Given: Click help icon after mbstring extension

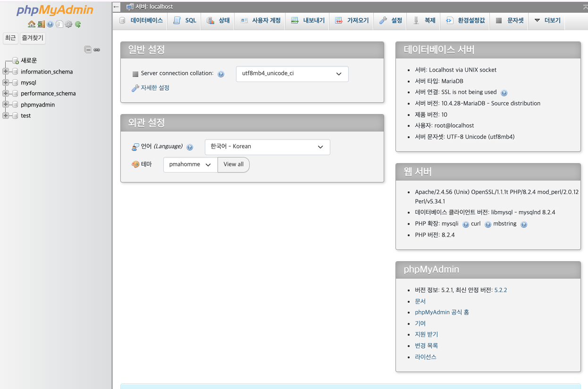Looking at the screenshot, I should tap(524, 224).
